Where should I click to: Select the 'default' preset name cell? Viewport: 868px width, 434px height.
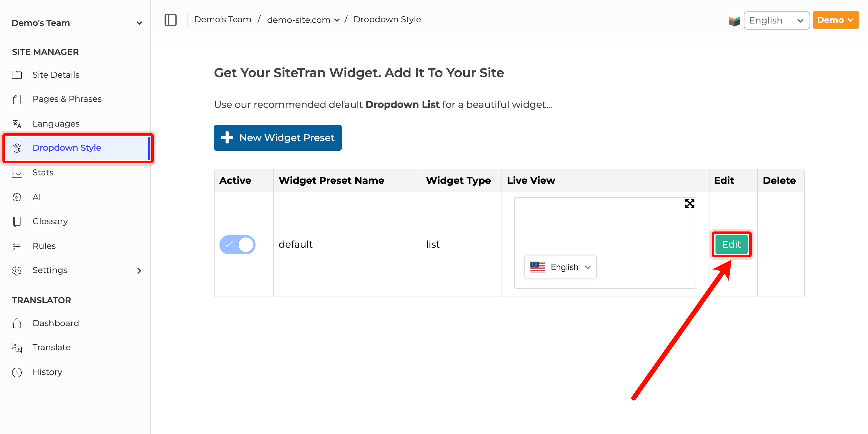click(x=347, y=244)
